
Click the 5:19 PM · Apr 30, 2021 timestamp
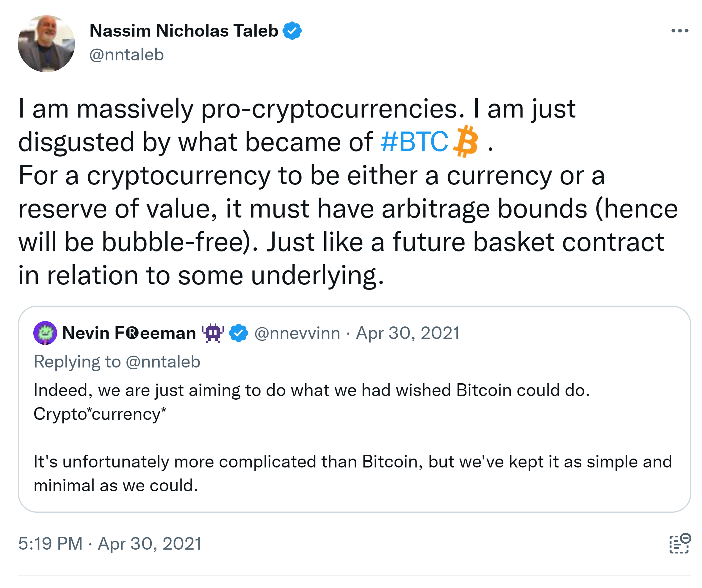(110, 544)
